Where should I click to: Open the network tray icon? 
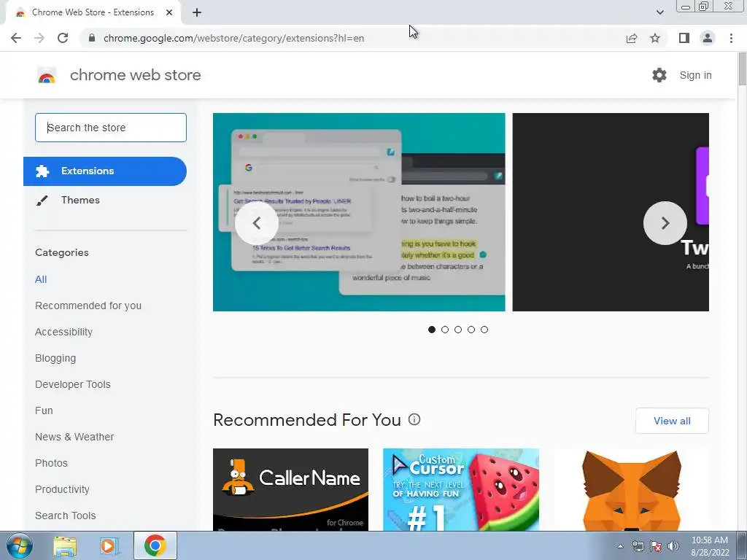638,546
